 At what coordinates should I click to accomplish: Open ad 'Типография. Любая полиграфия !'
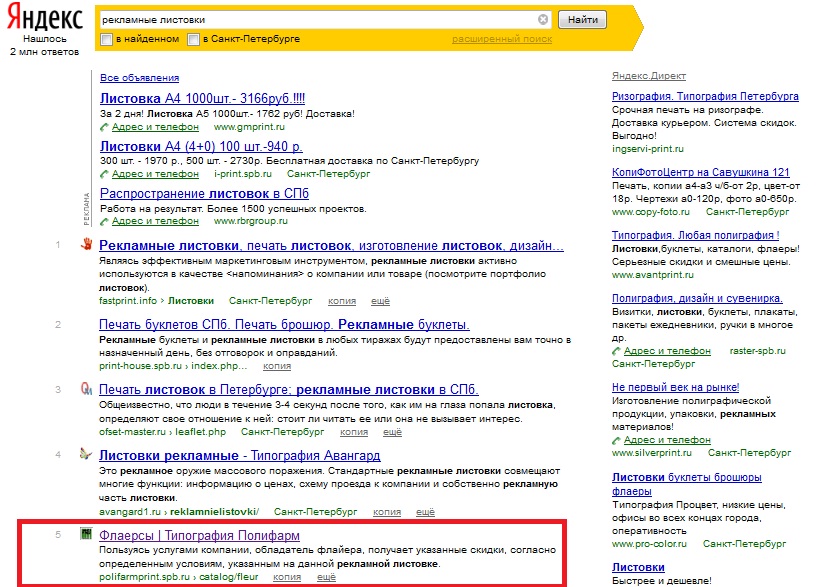[696, 235]
